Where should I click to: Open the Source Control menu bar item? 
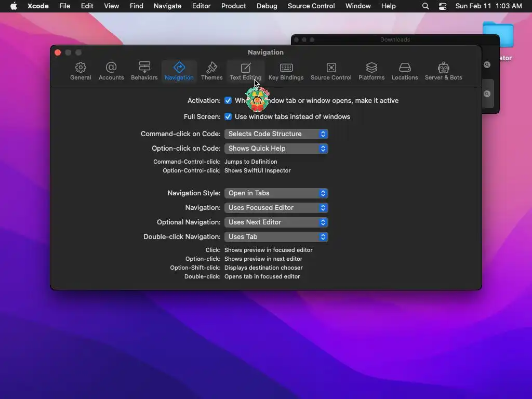point(311,6)
